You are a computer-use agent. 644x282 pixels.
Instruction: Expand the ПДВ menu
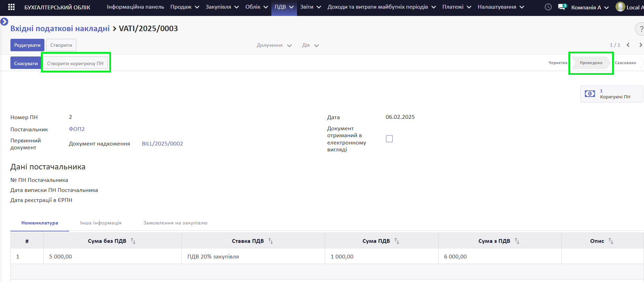(x=284, y=7)
